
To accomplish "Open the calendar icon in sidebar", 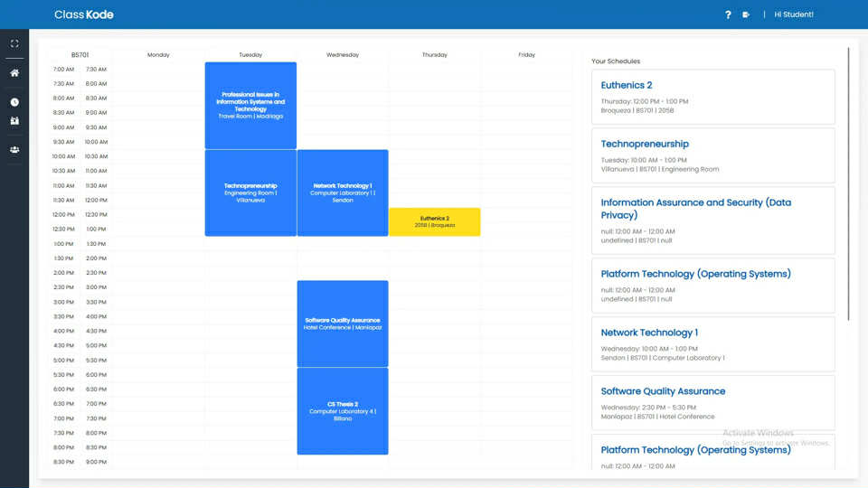I will [14, 120].
